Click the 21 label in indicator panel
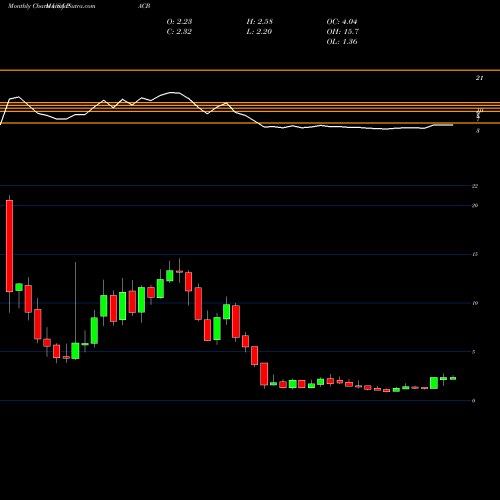Screen dimensions: 500x500 pos(479,78)
